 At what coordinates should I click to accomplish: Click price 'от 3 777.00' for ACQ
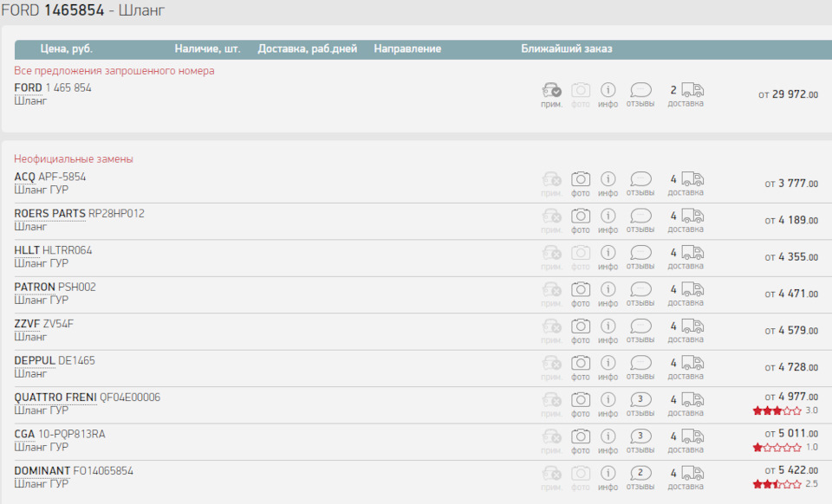coord(791,184)
